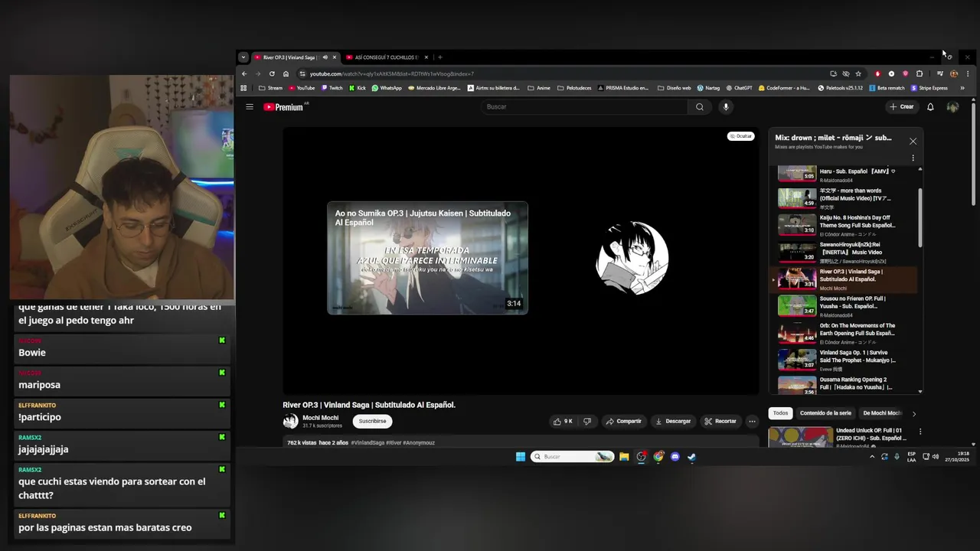Viewport: 980px width, 551px height.
Task: Open the YouTube account avatar menu
Action: point(952,107)
